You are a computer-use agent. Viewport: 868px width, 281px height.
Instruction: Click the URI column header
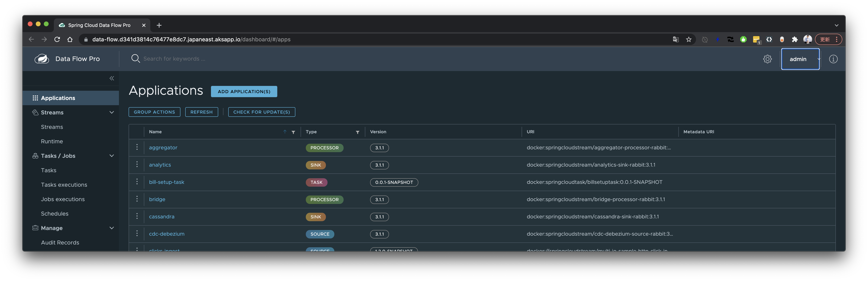point(530,132)
